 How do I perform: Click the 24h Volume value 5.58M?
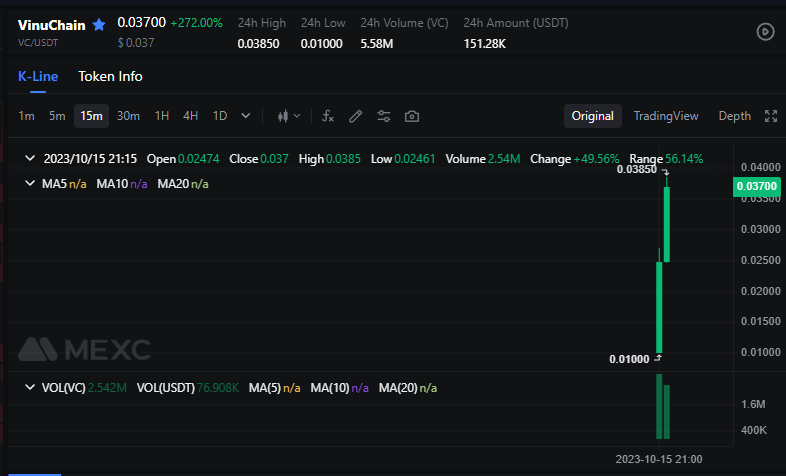pos(376,44)
